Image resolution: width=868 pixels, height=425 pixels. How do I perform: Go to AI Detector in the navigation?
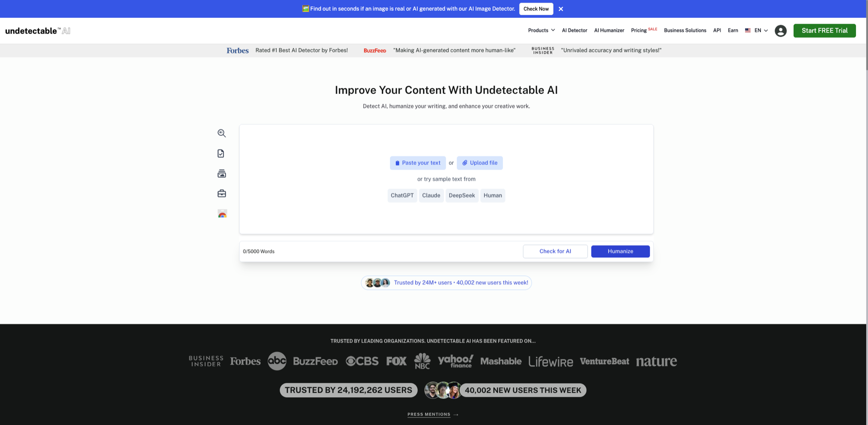point(574,30)
